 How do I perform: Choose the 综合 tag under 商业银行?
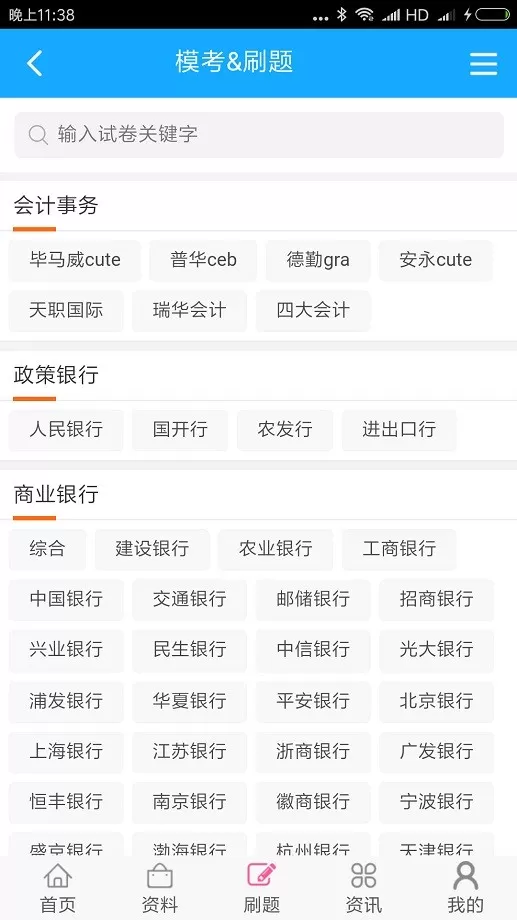point(47,549)
